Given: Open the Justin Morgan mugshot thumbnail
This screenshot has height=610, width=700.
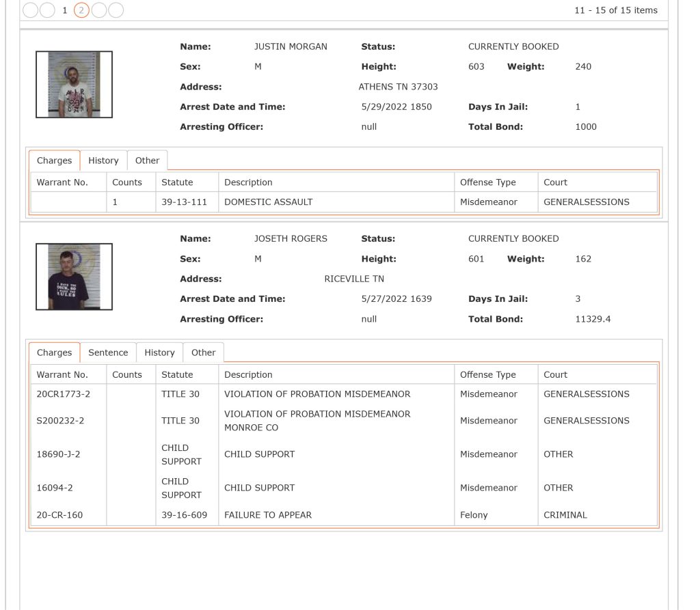Looking at the screenshot, I should [74, 84].
